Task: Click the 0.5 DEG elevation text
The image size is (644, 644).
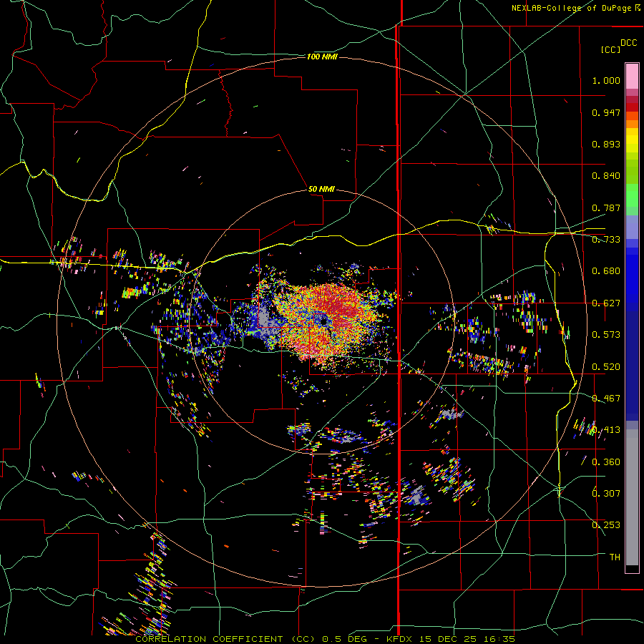Action: [345, 639]
